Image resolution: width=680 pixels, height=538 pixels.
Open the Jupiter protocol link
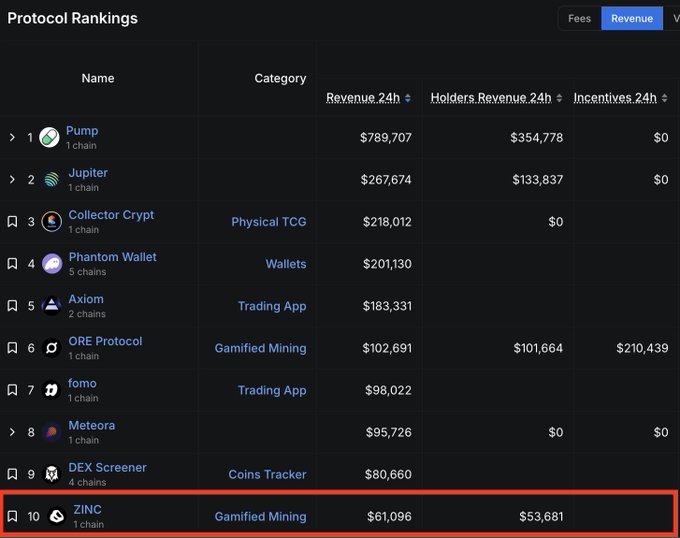click(88, 173)
